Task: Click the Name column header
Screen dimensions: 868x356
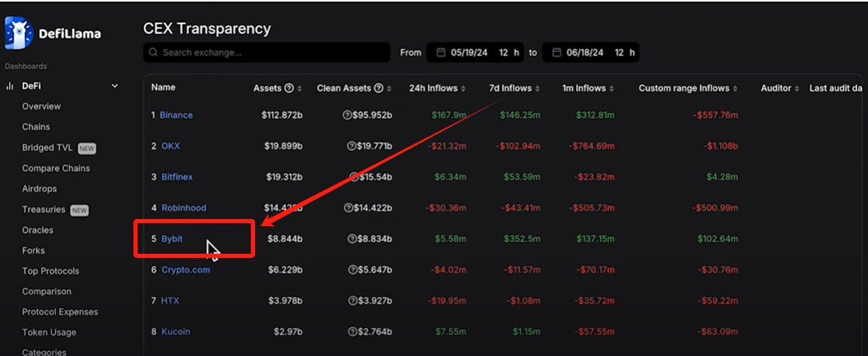Action: tap(163, 88)
